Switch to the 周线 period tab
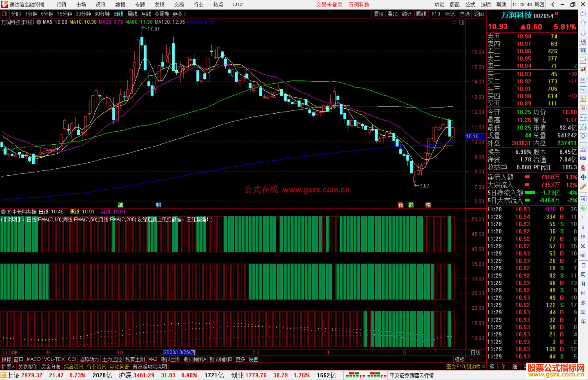The image size is (588, 380). 132,14
